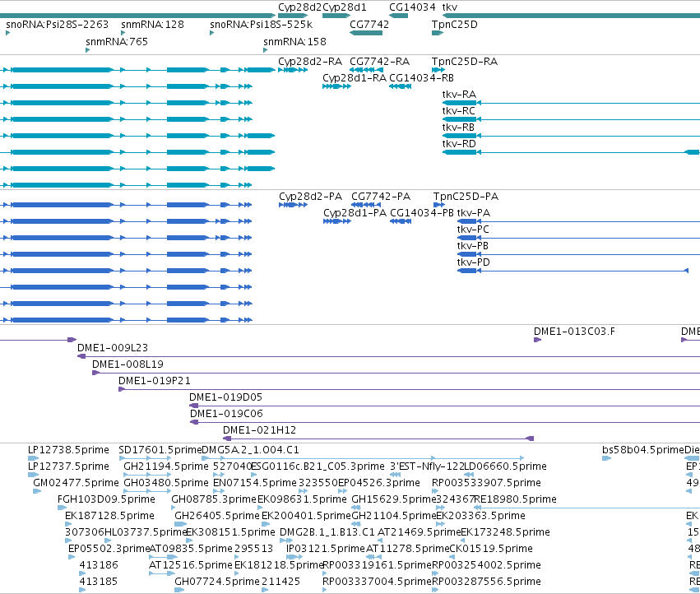Click the GH08785.3prime EST
The image size is (700, 594).
click(x=214, y=499)
